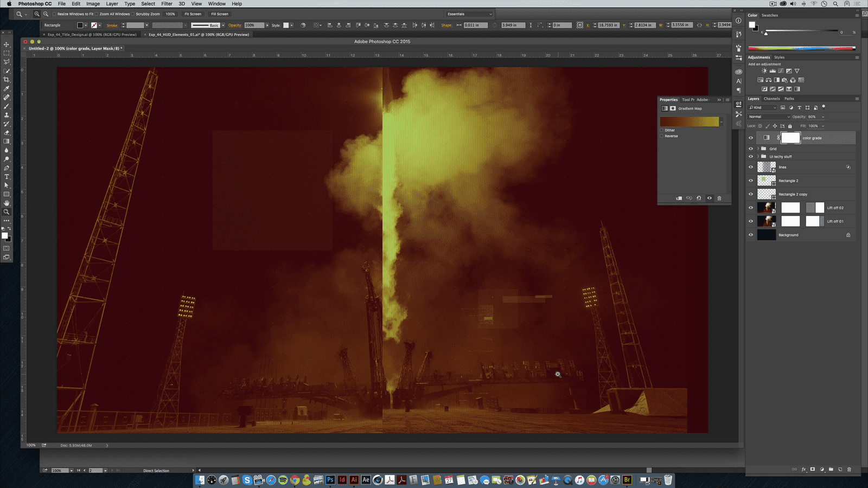
Task: Add a Color Balance adjustment
Action: [x=769, y=80]
